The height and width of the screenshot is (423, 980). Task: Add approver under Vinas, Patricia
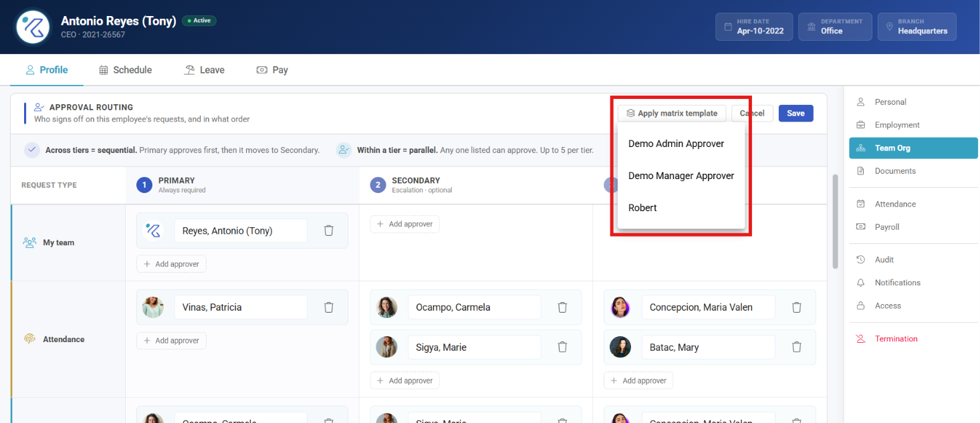click(x=171, y=341)
